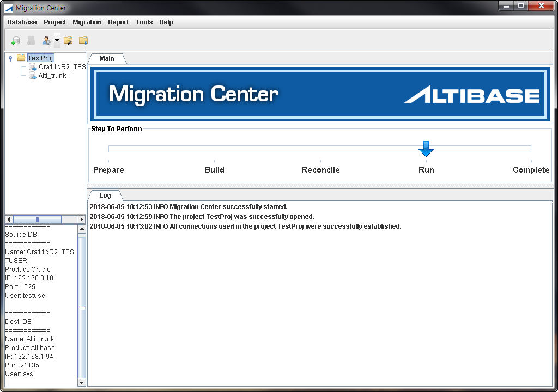Screen dimensions: 558x392
Task: Open the Tools menu
Action: pos(144,22)
